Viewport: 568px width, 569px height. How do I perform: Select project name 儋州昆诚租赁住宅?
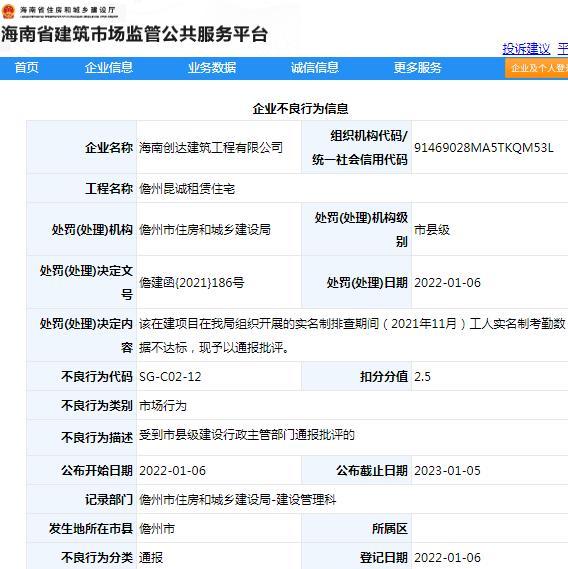(187, 189)
